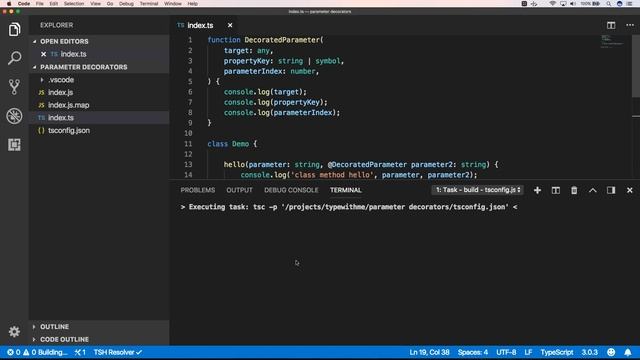Open the Terminal menu in menu bar
Screen dimensions: 640x360
149,4
